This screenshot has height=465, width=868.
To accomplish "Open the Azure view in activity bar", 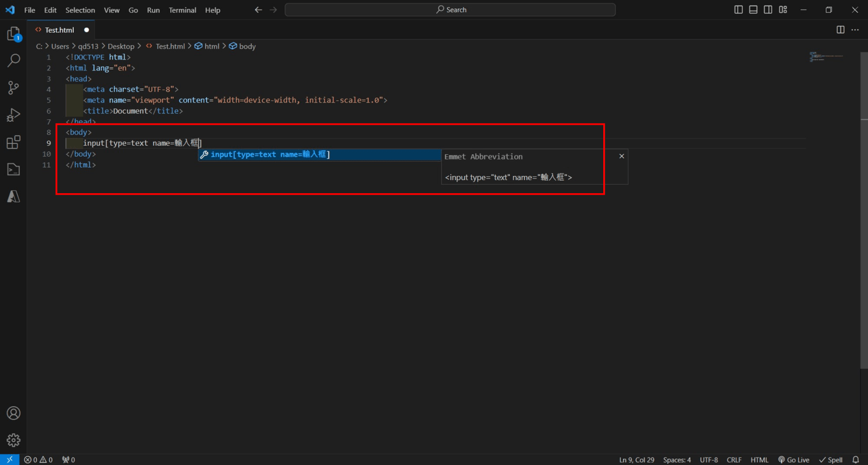I will pyautogui.click(x=14, y=196).
